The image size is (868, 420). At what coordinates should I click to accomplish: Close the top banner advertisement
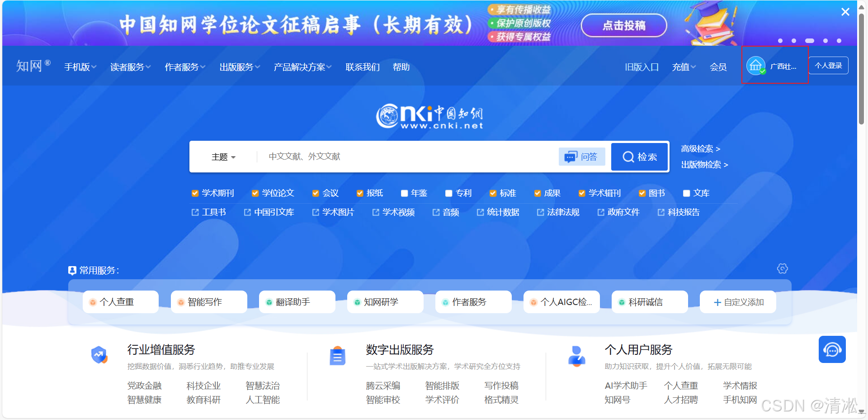pos(845,12)
